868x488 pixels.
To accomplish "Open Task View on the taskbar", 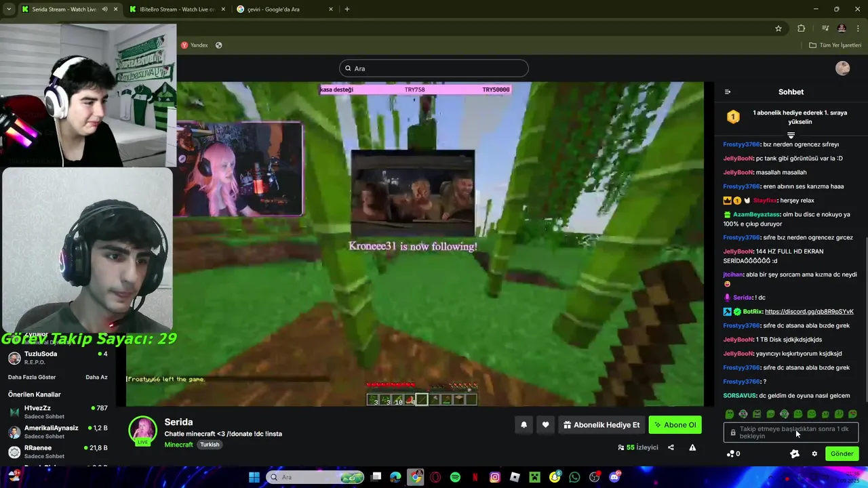I will [376, 477].
